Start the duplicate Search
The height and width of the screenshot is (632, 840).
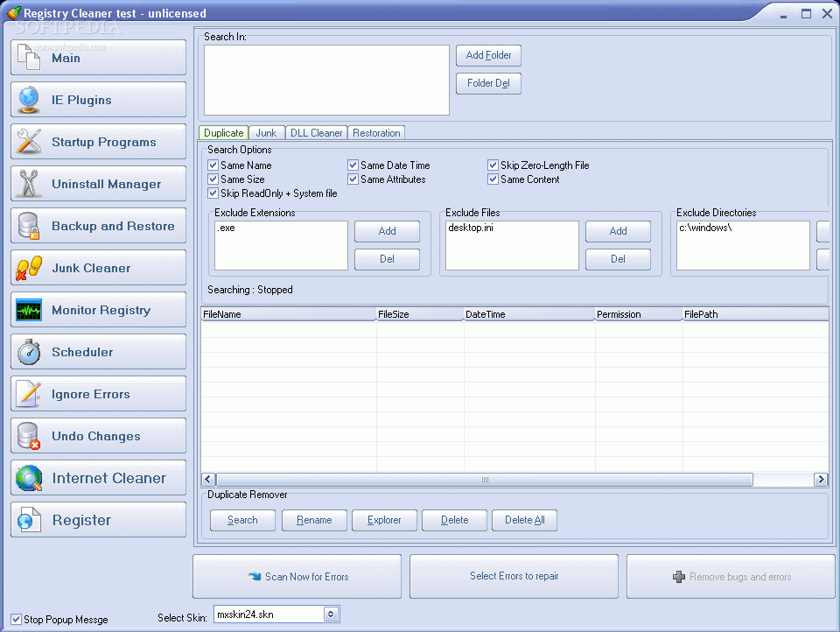coord(242,520)
